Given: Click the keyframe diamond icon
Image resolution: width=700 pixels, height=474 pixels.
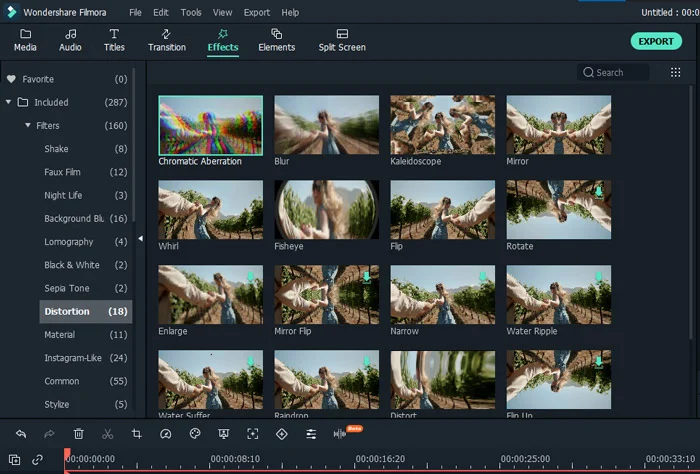Looking at the screenshot, I should [282, 434].
